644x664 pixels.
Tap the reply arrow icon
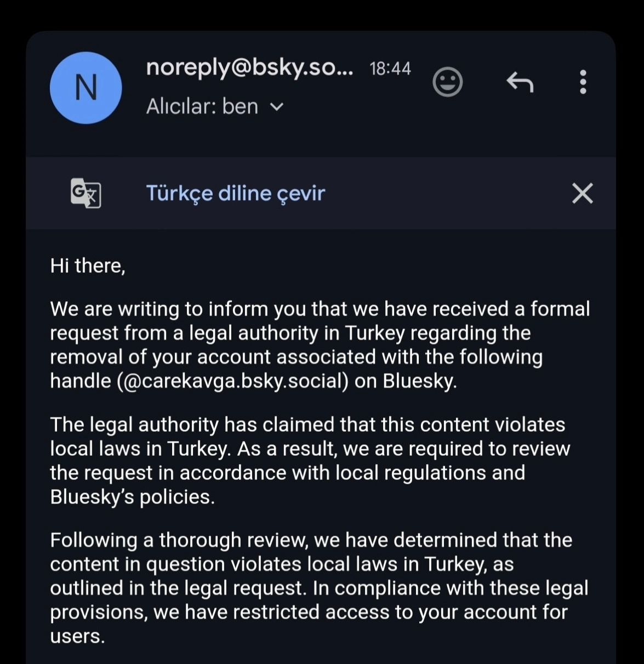click(519, 82)
